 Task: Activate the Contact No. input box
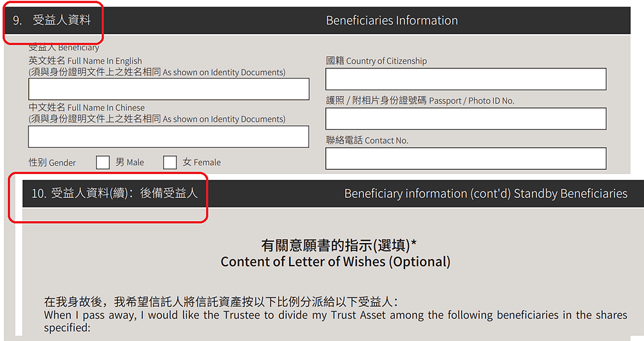click(466, 159)
